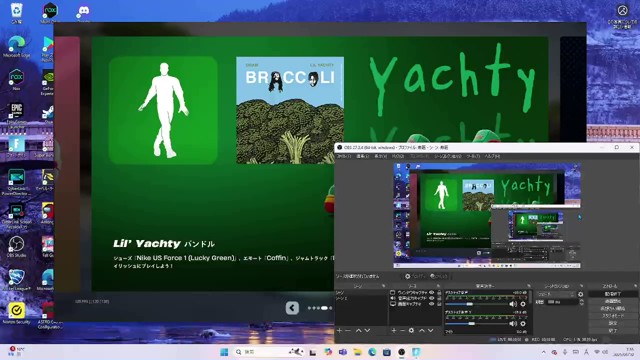This screenshot has height=360, width=640.
Task: Open scene transition properties gear
Action: [580, 294]
